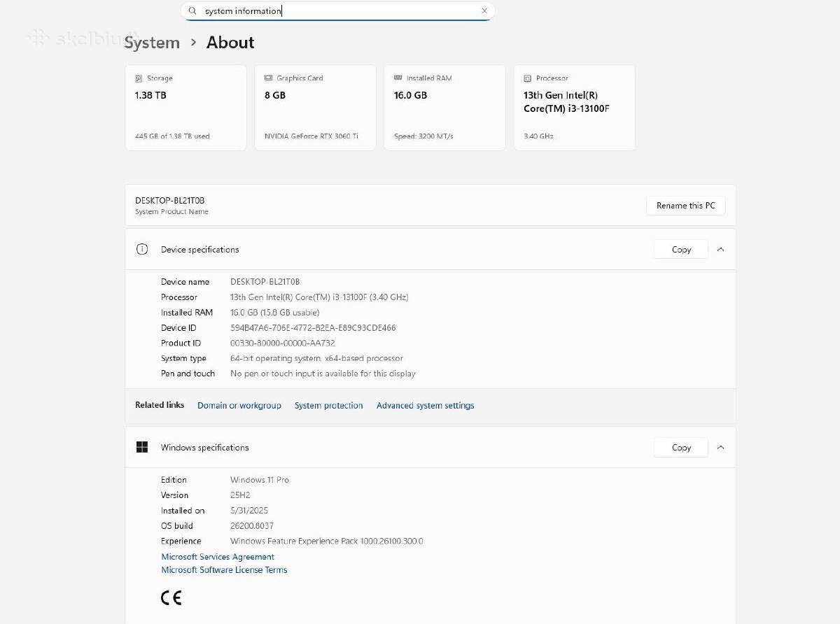Click the Installed RAM card icon
The width and height of the screenshot is (840, 624).
(x=398, y=78)
